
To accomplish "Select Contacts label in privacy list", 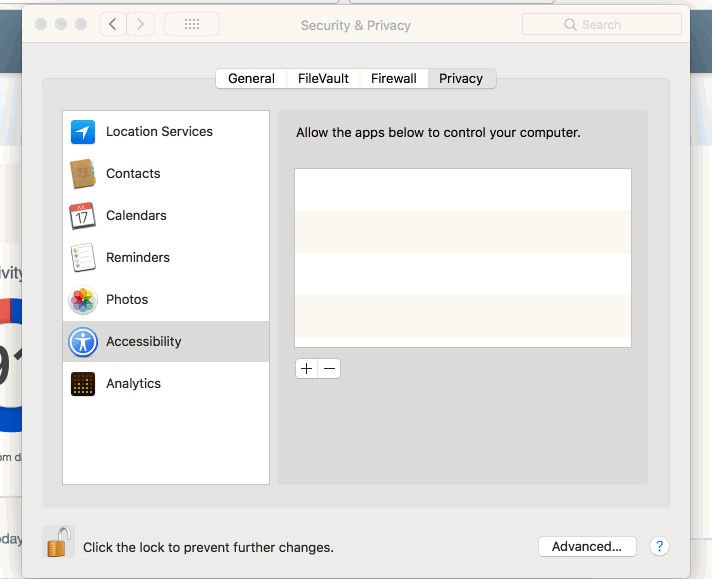I will pyautogui.click(x=133, y=173).
